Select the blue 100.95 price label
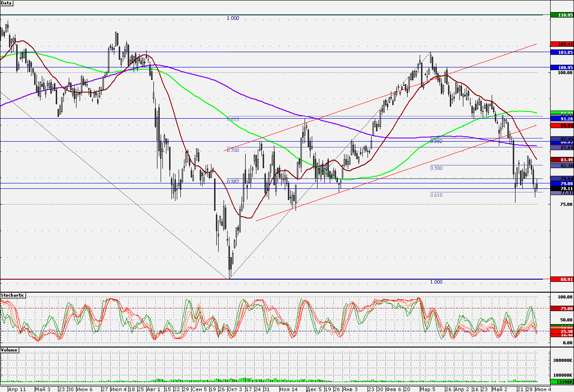574x392 pixels. click(x=562, y=67)
